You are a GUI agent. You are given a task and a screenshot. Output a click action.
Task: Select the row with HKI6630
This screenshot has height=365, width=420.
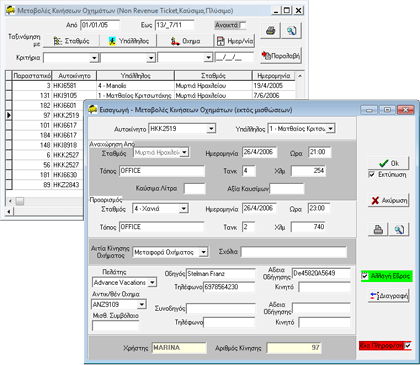point(48,175)
